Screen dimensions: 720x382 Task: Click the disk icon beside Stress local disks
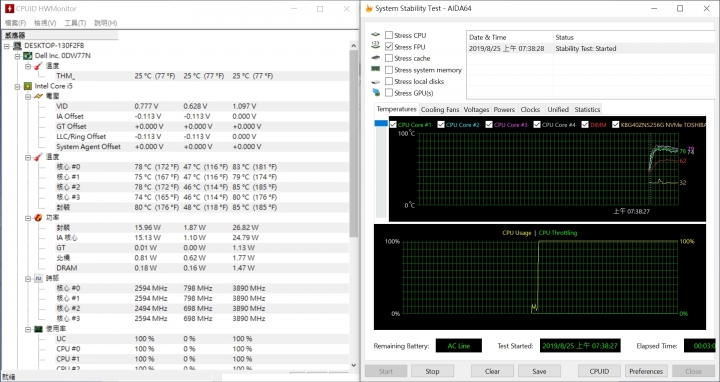click(x=376, y=81)
